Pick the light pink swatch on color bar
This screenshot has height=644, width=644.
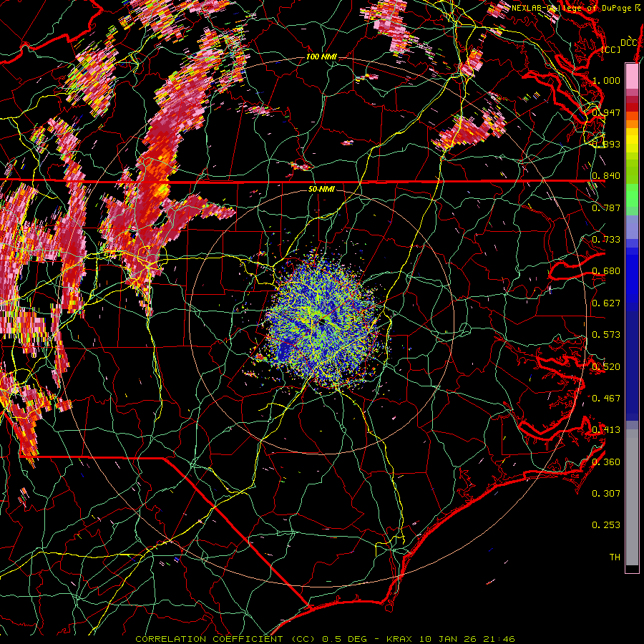pos(632,76)
